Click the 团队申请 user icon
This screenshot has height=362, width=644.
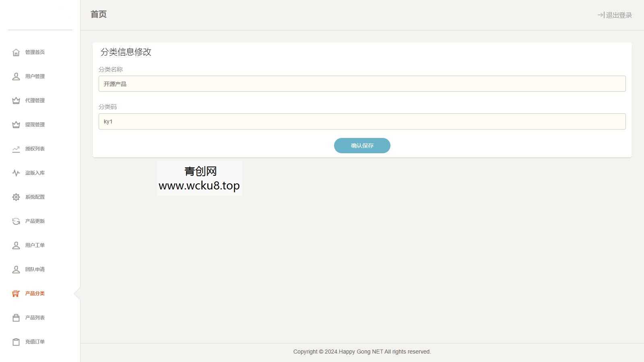16,269
